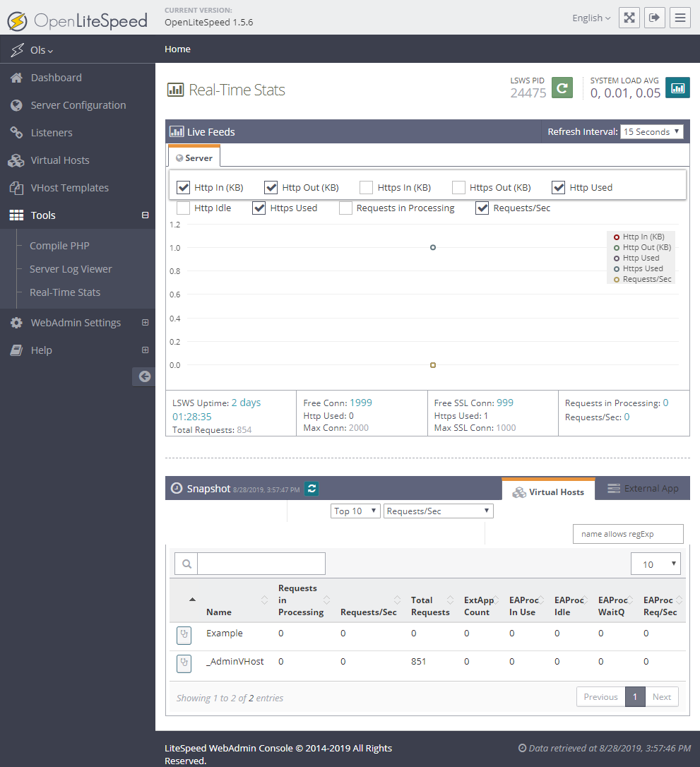Viewport: 700px width, 767px height.
Task: Click the name allows regExp field
Action: 628,534
